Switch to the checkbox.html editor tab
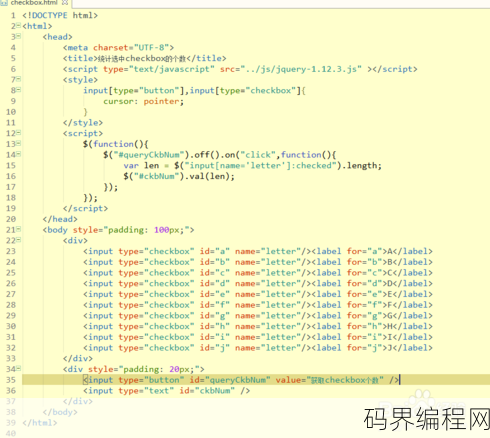The image size is (490, 438). click(x=33, y=2)
